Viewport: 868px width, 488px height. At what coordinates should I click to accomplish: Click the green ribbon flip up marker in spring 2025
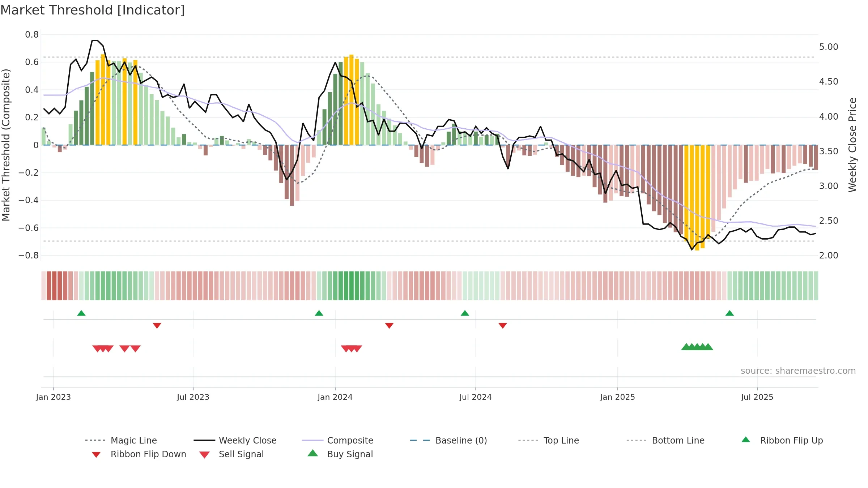[729, 313]
